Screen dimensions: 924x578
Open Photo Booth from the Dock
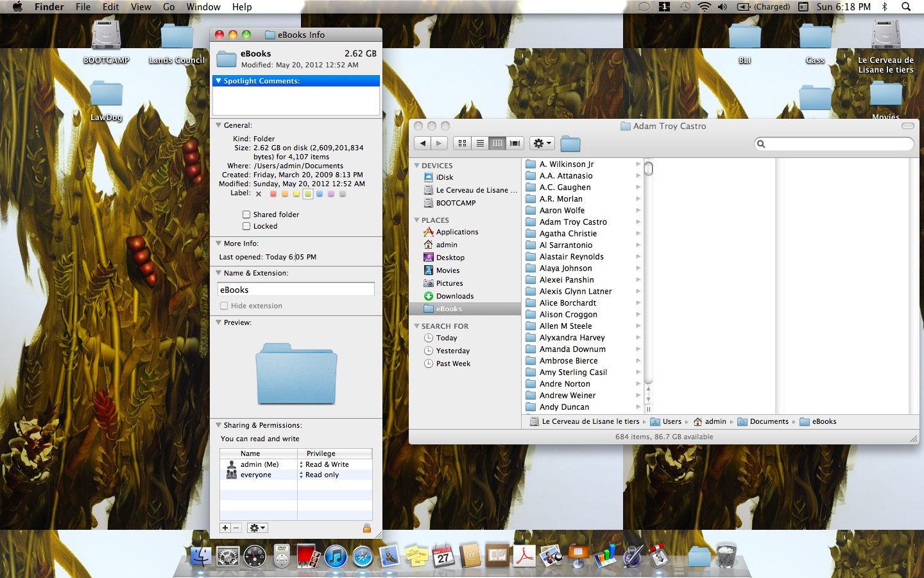coord(309,556)
